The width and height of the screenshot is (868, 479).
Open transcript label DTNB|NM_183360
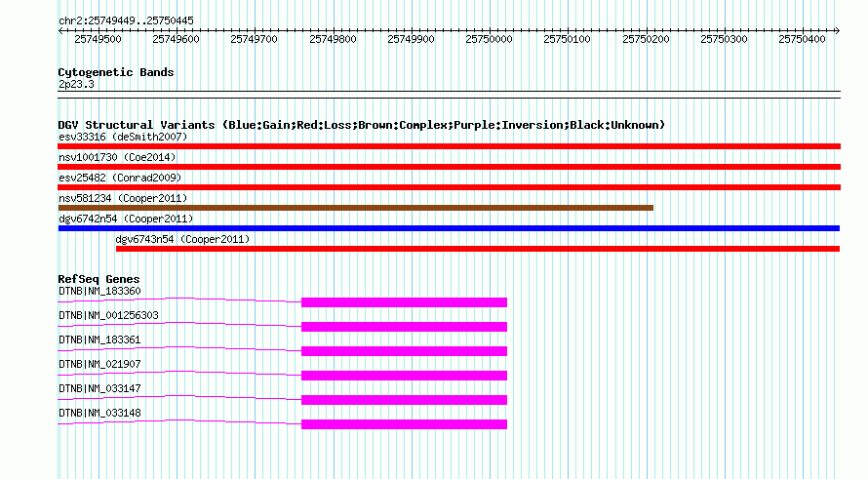click(99, 292)
